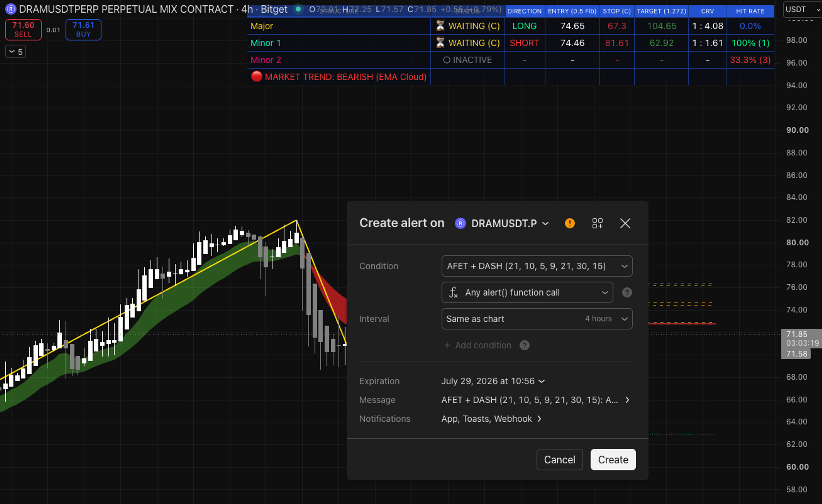Image resolution: width=822 pixels, height=504 pixels.
Task: Click the green market status dot
Action: (x=298, y=9)
